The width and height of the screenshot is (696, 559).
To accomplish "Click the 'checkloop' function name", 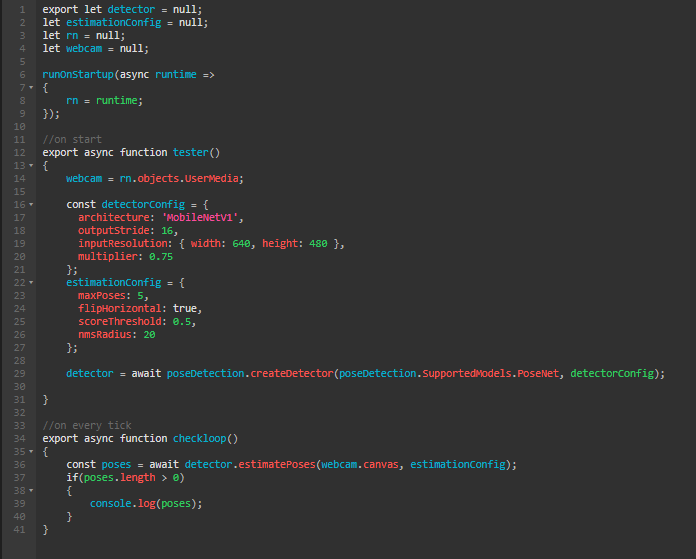I will click(200, 439).
